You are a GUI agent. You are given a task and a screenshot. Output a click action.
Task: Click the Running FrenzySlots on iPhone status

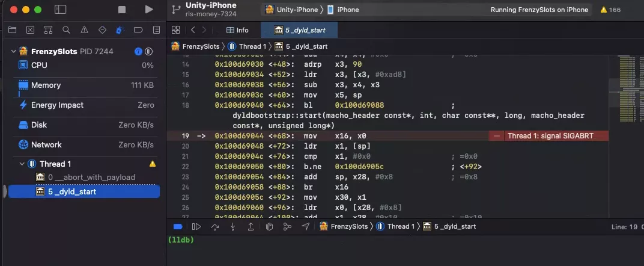[539, 10]
